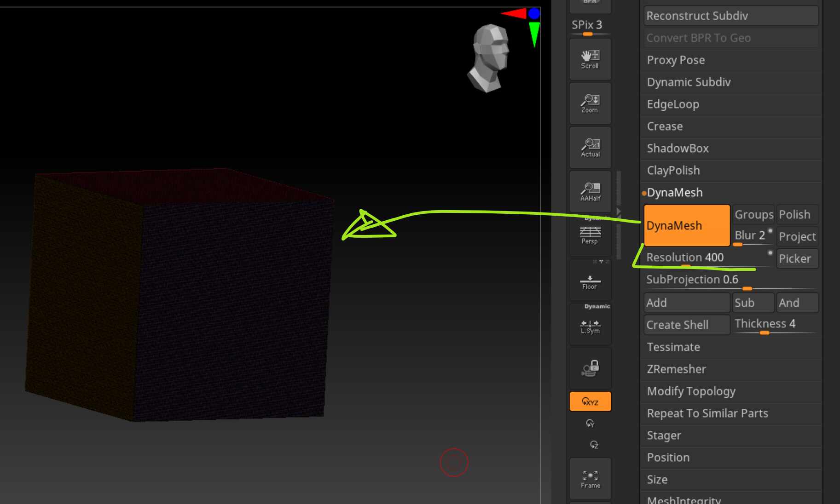Toggle Persp perspective view
The height and width of the screenshot is (504, 840).
tap(590, 235)
